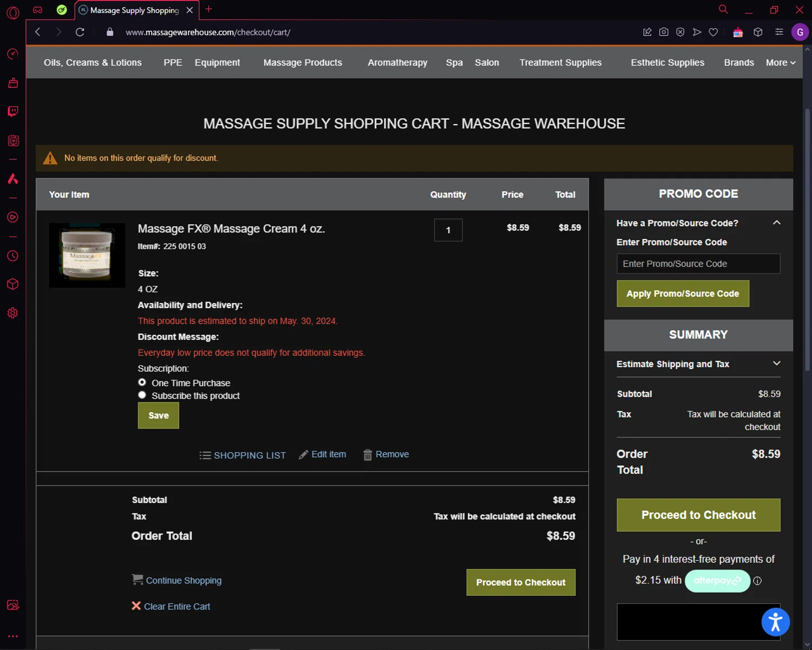Click the Save subscription button

pyautogui.click(x=158, y=415)
